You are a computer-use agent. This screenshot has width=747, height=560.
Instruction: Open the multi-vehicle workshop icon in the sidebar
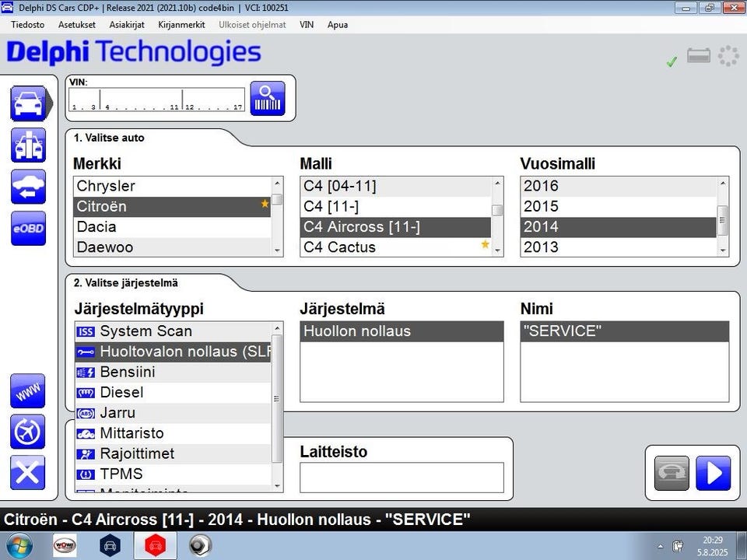[29, 145]
